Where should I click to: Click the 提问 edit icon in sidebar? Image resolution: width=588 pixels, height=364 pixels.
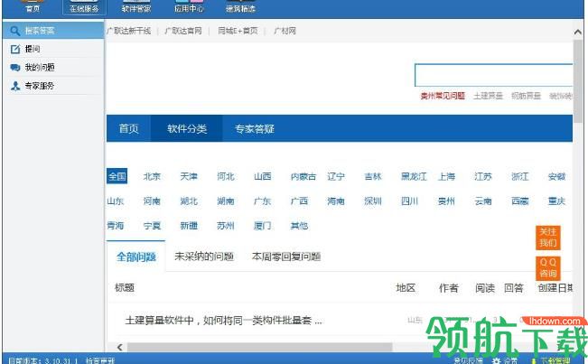[x=15, y=49]
